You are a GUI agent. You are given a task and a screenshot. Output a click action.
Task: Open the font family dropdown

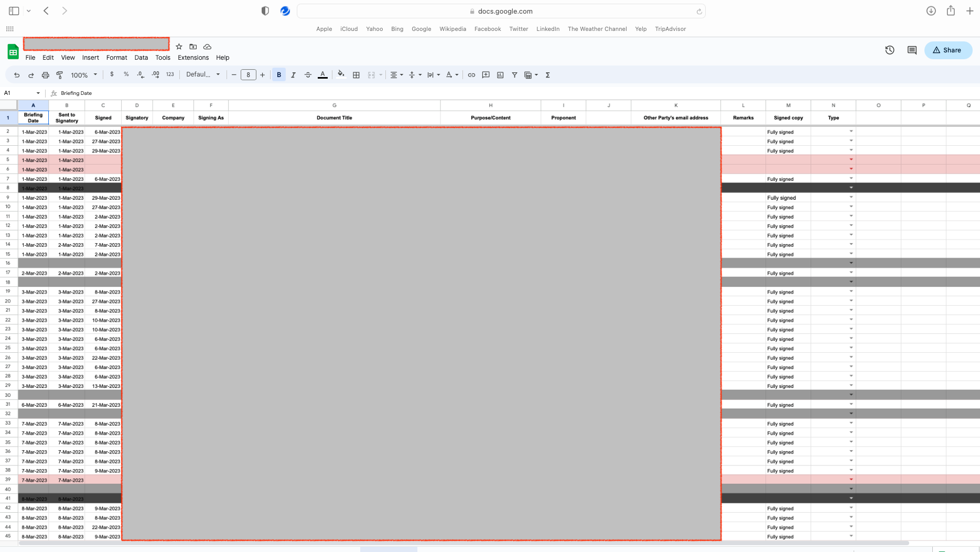[203, 74]
